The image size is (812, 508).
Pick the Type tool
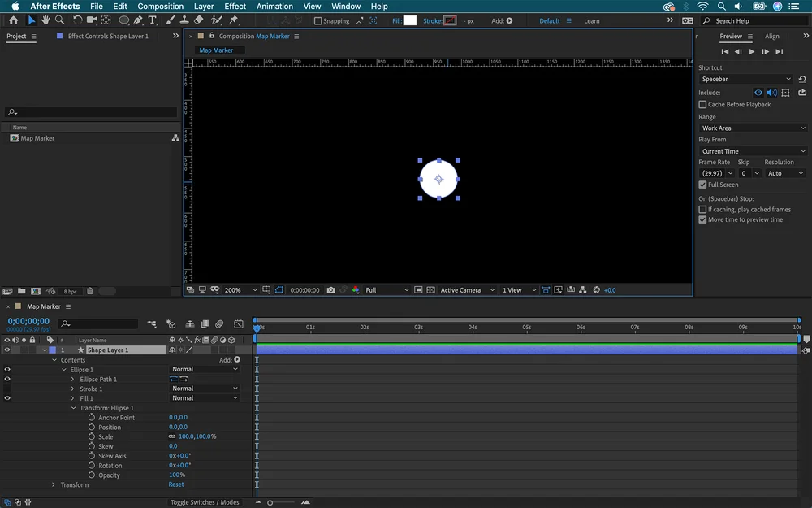click(x=152, y=20)
